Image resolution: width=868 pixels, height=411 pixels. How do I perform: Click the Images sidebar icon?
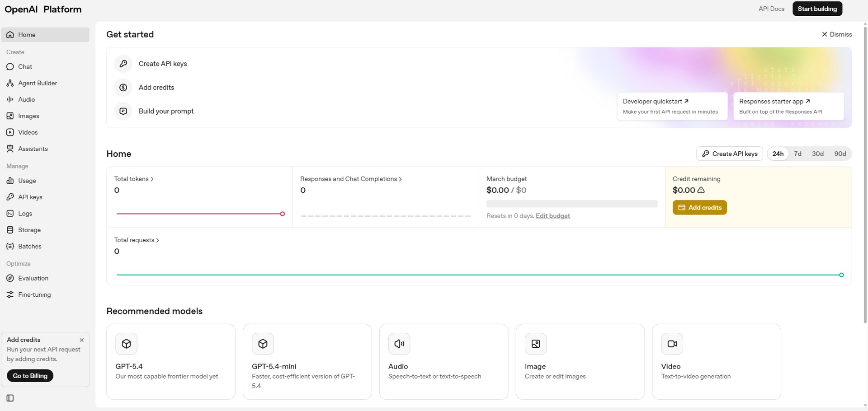pyautogui.click(x=10, y=116)
